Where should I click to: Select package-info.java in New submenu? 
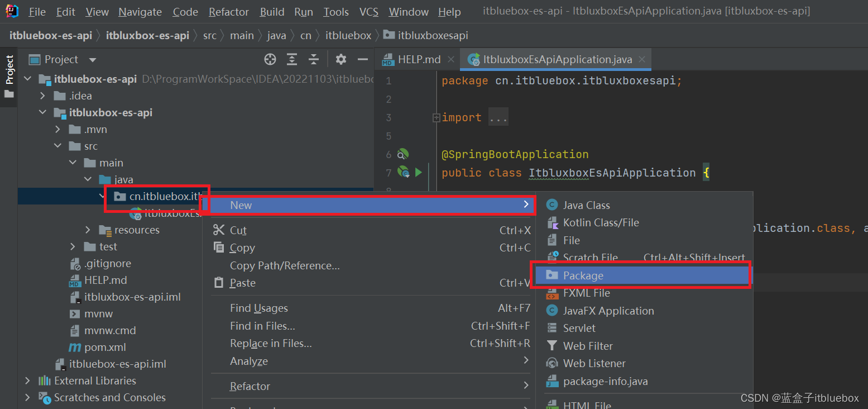click(644, 382)
